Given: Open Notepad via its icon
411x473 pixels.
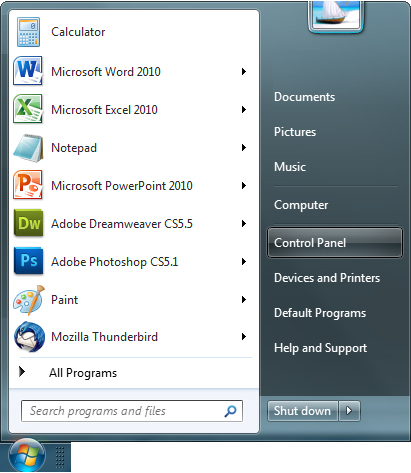Looking at the screenshot, I should [x=28, y=148].
